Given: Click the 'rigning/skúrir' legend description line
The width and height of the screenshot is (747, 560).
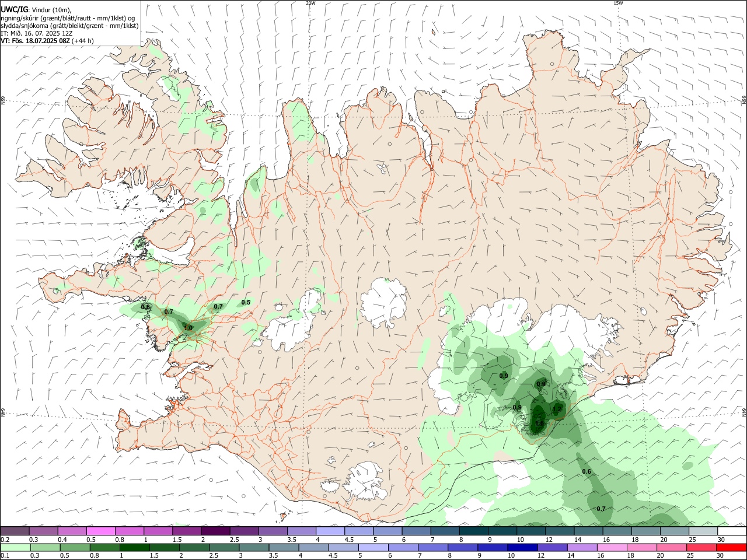Looking at the screenshot, I should click(x=68, y=17).
